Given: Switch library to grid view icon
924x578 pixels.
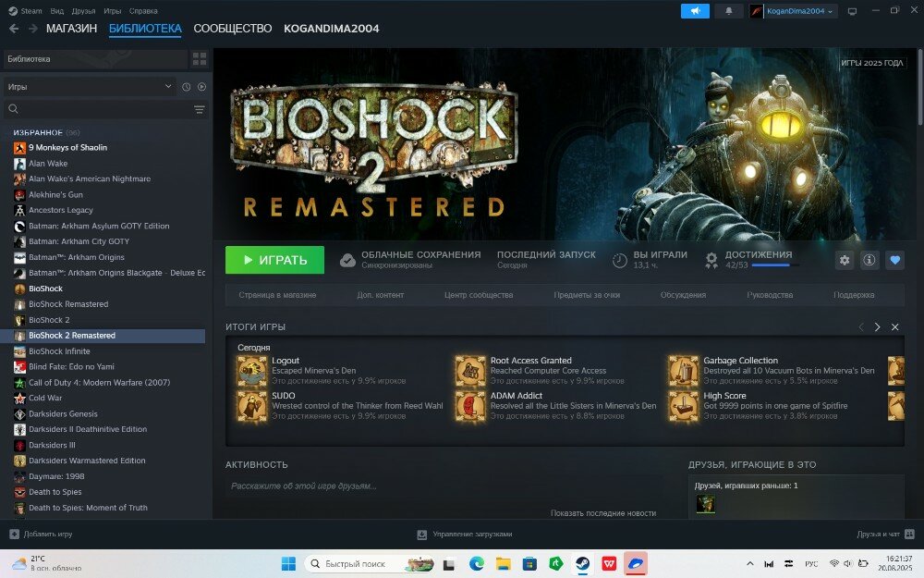Looking at the screenshot, I should coord(200,59).
